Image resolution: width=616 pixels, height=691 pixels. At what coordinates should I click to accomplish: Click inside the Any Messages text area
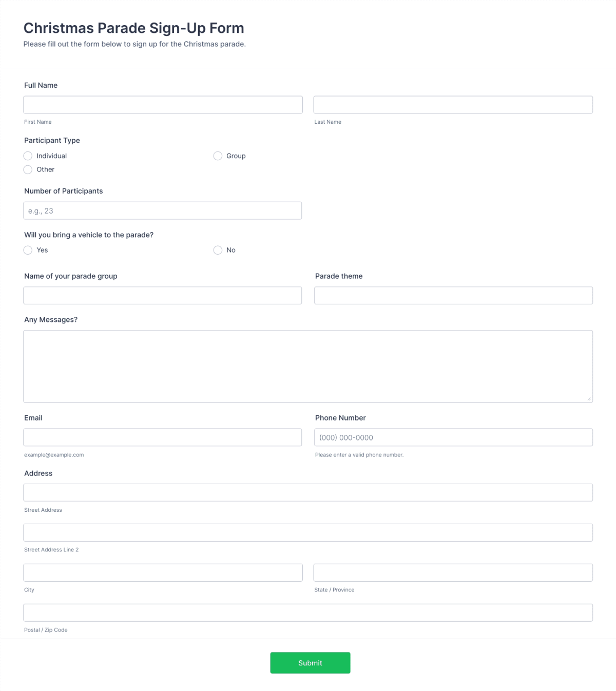308,366
